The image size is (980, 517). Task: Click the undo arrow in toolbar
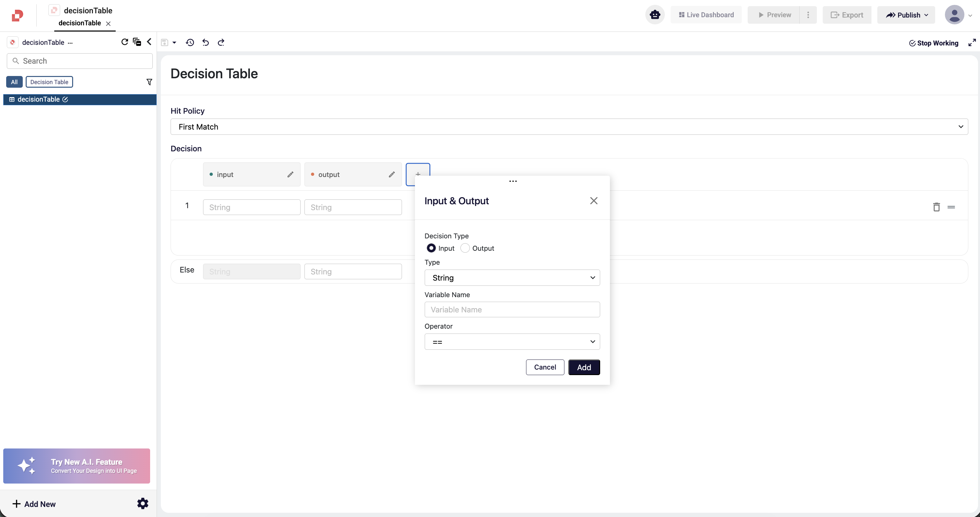205,43
